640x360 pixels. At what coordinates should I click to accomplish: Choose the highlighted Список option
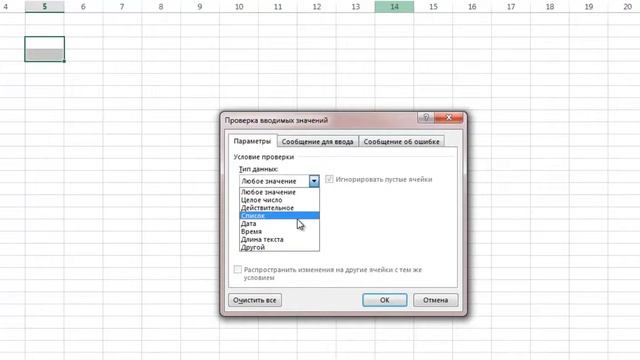(279, 216)
